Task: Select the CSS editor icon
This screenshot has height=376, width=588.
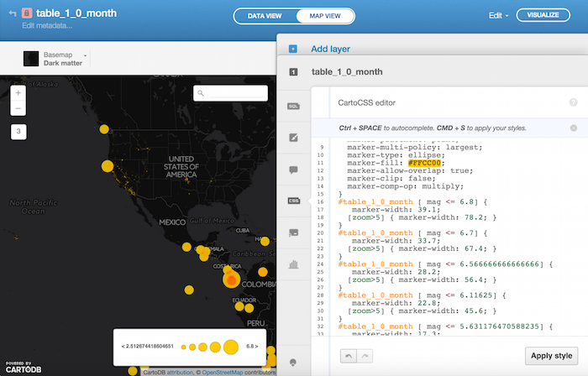Action: [293, 201]
